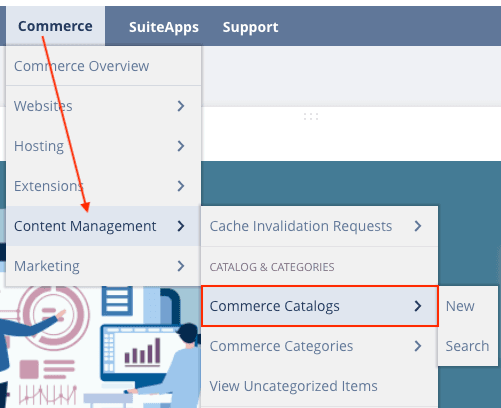
Task: Open the Support menu
Action: point(250,27)
